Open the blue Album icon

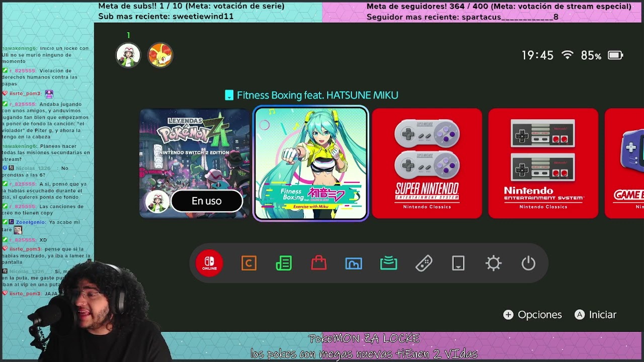(x=354, y=263)
